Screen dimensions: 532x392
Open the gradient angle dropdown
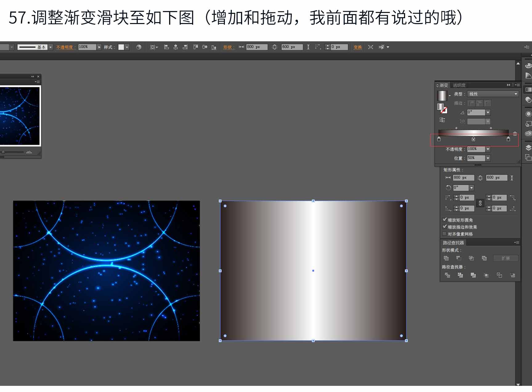coord(488,112)
